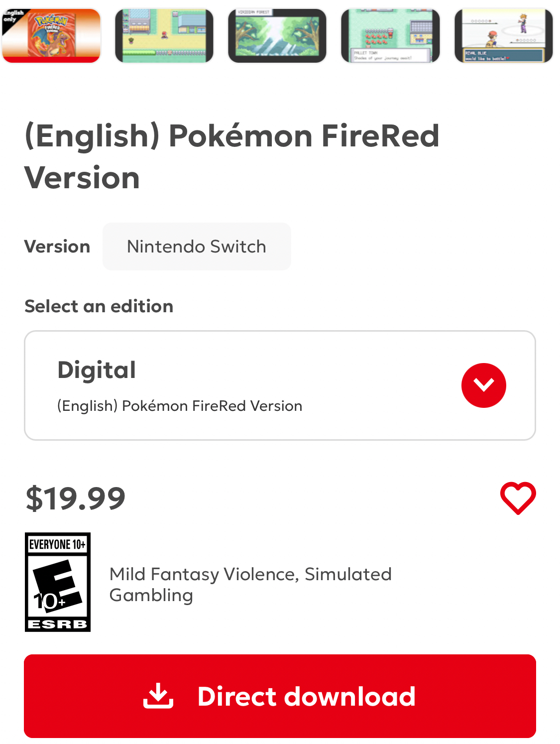Click the download arrow icon
The width and height of the screenshot is (560, 744).
click(158, 696)
